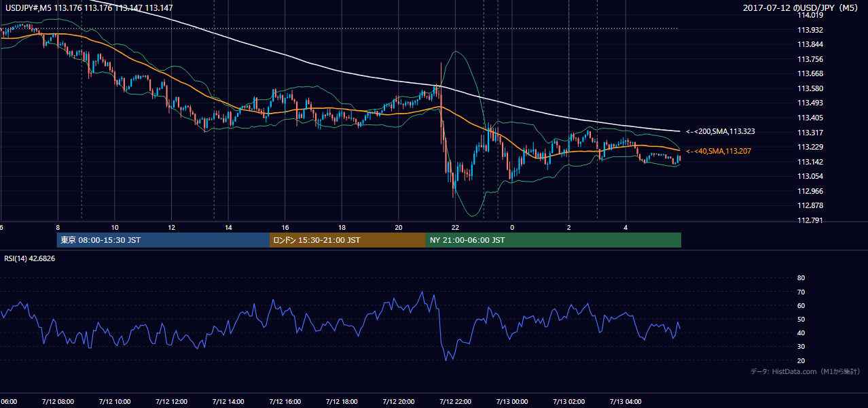This screenshot has height=408, width=868.
Task: Click the Tokyo 08:00-15:30 JST session bar
Action: coord(163,240)
